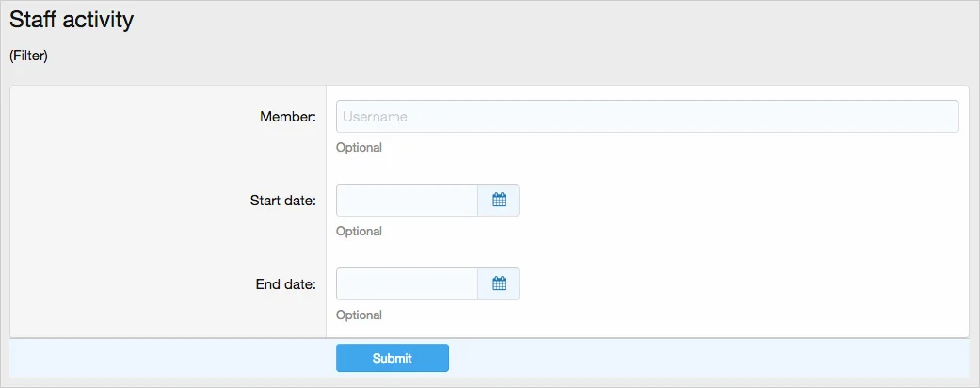
Task: Click the Staff activity page heading
Action: click(72, 20)
